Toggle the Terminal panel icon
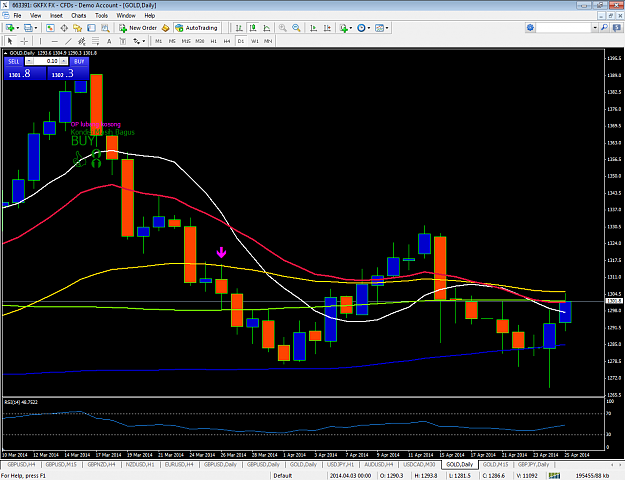Image resolution: width=625 pixels, height=480 pixels. 91,28
